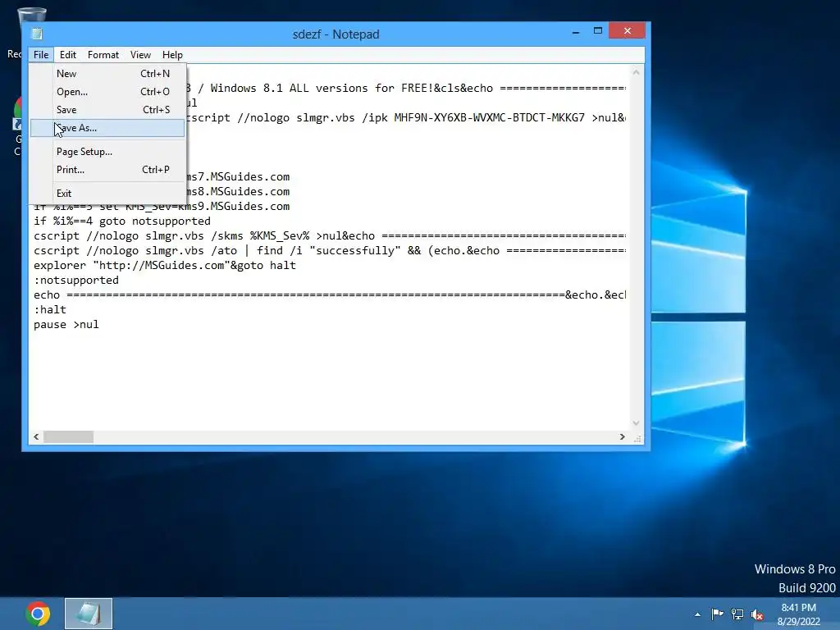
Task: Click the text "kms9.MSGuides.com"
Action: pyautogui.click(x=234, y=206)
